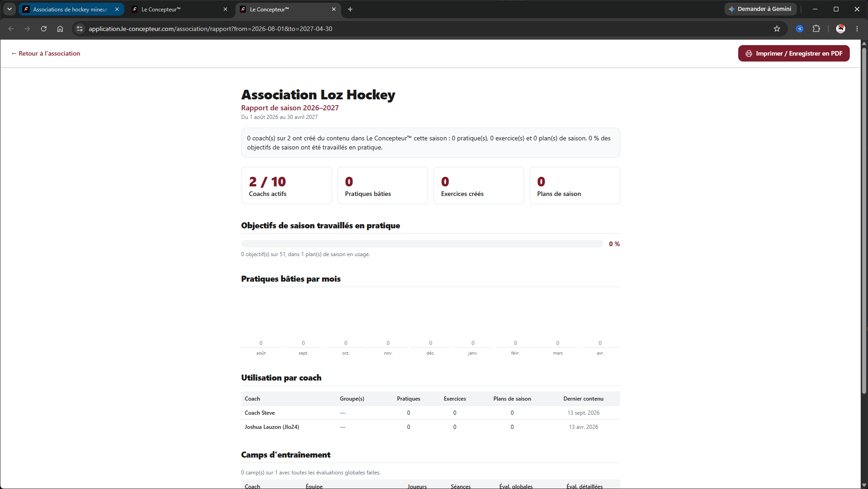Bookmark this page with the star icon

(x=777, y=29)
